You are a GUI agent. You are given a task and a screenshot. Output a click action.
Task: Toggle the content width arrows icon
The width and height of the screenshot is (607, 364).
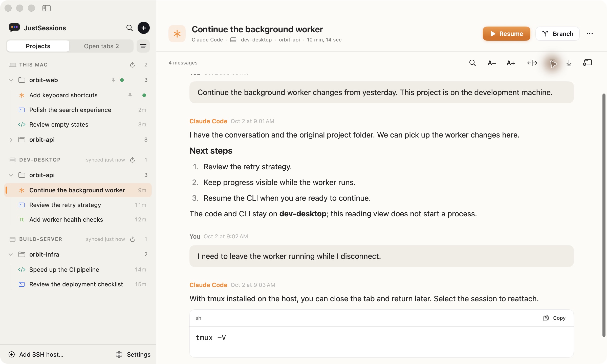pyautogui.click(x=532, y=63)
